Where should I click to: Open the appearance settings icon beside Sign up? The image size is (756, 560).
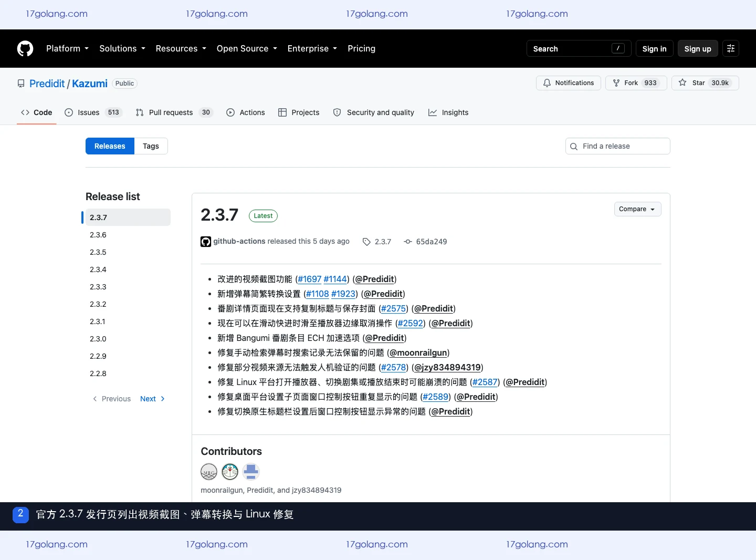(x=731, y=48)
